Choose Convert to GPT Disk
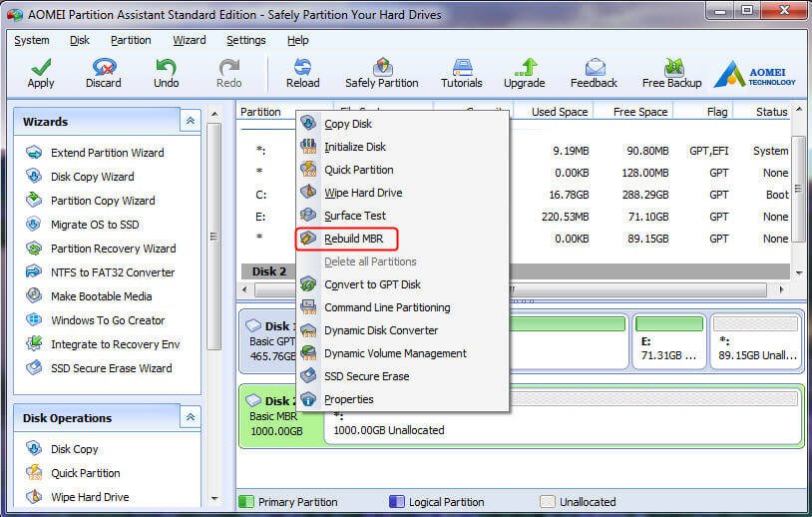Screen dimensions: 812x517 click(402, 284)
